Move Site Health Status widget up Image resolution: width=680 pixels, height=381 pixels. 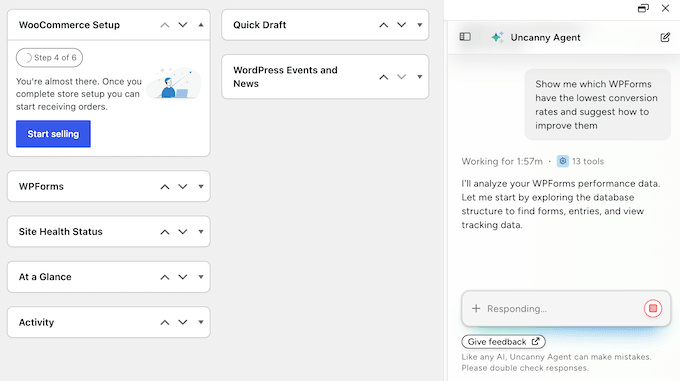165,232
